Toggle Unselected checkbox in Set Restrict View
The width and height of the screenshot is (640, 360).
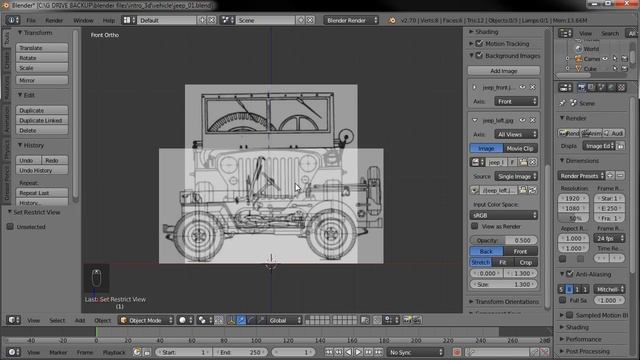10,227
